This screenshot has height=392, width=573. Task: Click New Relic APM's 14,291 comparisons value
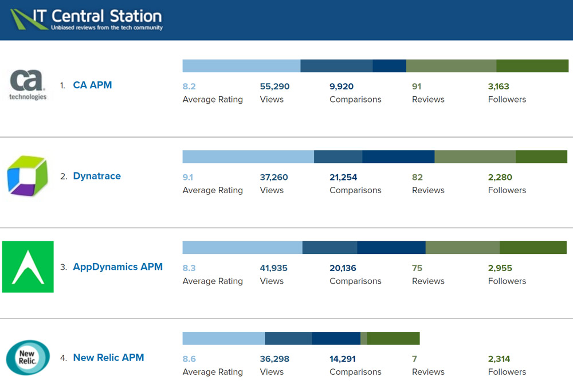343,359
